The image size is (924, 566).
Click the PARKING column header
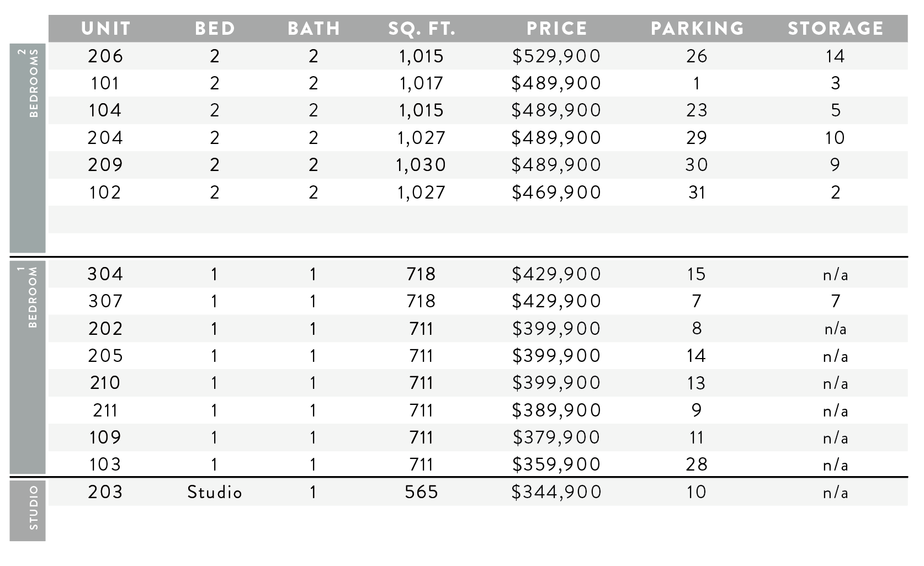[x=697, y=29]
